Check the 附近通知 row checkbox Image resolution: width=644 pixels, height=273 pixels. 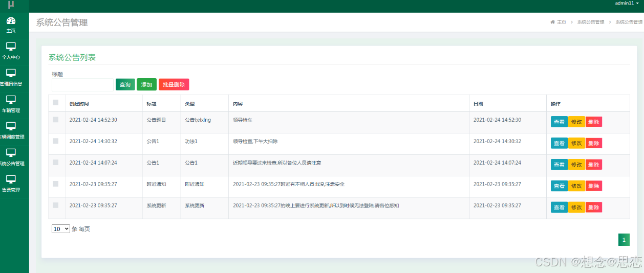click(56, 184)
